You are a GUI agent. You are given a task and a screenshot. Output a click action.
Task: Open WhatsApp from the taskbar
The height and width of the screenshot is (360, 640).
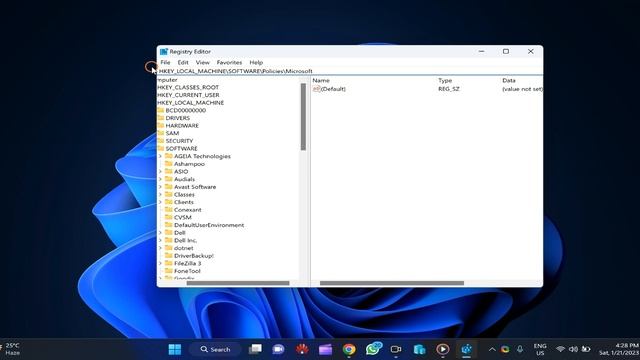pos(373,349)
